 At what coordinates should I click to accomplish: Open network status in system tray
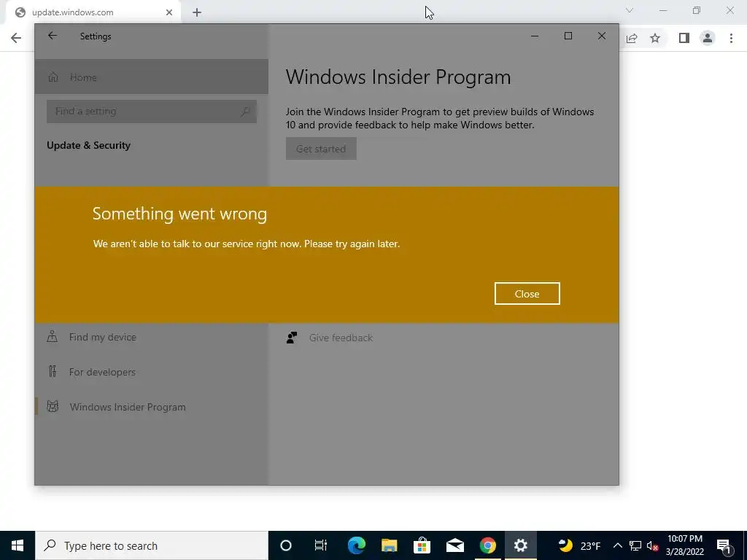coord(635,545)
